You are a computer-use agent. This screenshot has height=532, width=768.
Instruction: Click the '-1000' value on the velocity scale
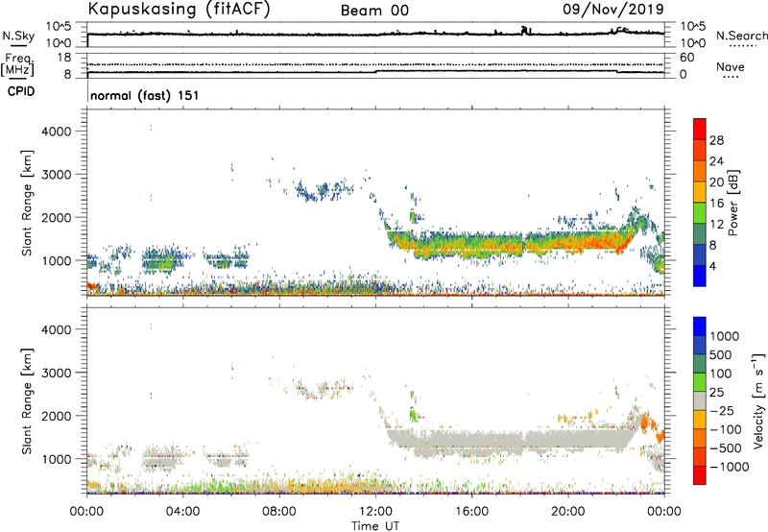730,467
